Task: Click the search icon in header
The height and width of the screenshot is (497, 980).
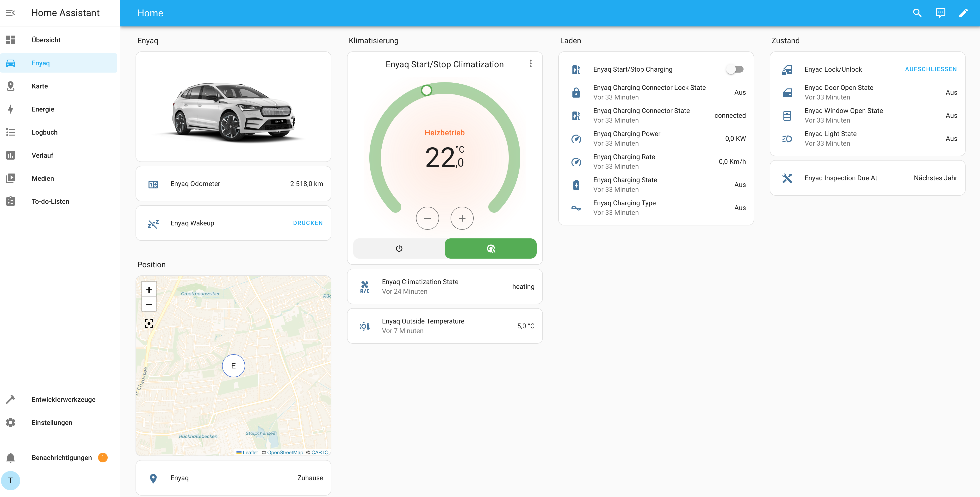Action: [x=917, y=13]
